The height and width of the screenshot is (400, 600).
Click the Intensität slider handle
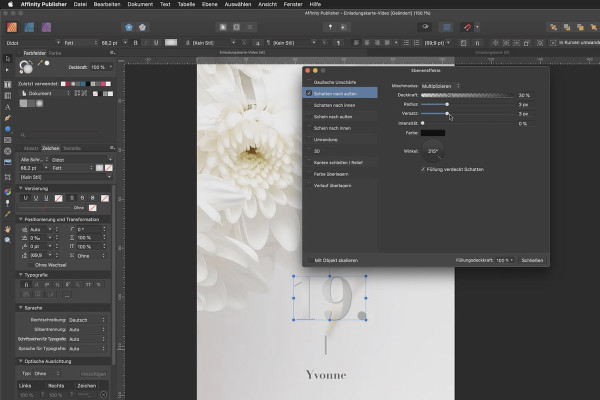[x=422, y=123]
